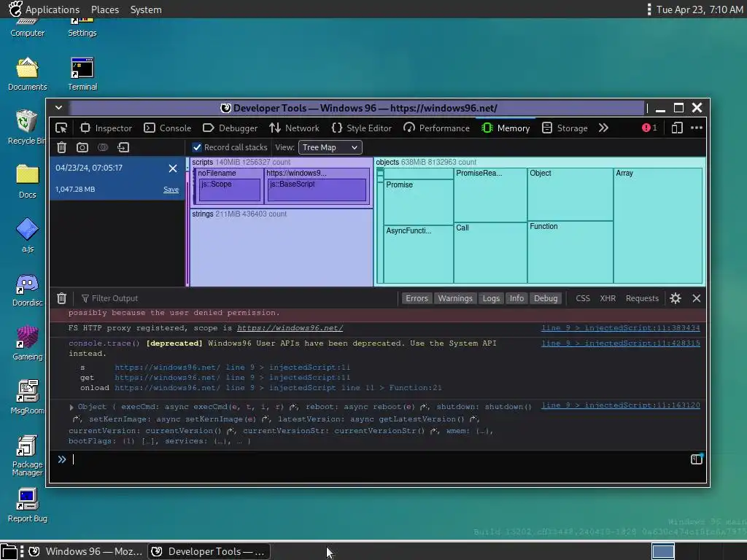Expand the logged Object in console
Screen dimensions: 747x560
tap(71, 407)
